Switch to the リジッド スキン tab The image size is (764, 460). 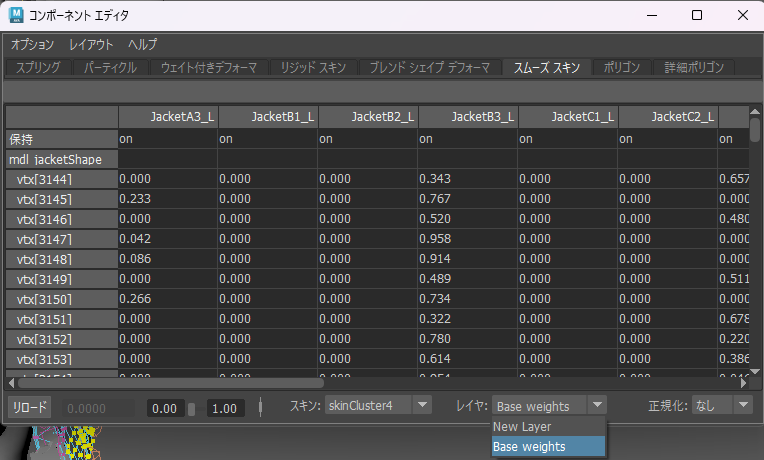click(x=313, y=67)
